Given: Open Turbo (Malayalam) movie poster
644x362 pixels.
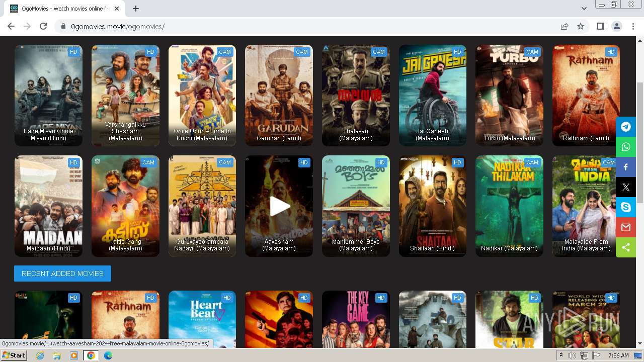Looking at the screenshot, I should 509,96.
